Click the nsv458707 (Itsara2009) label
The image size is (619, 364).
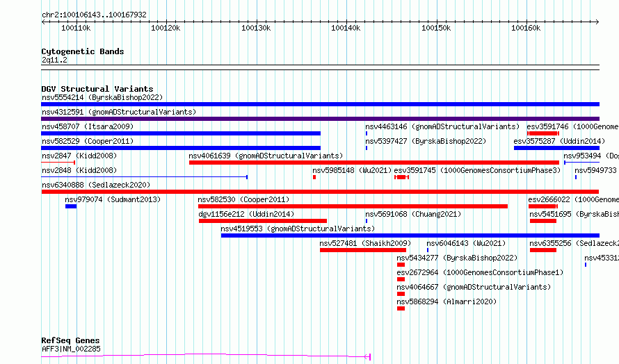click(88, 126)
